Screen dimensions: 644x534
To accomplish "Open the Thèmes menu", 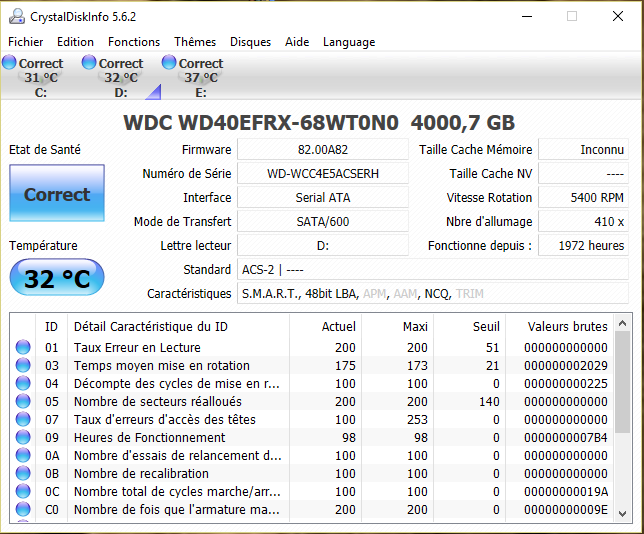I will (x=195, y=42).
